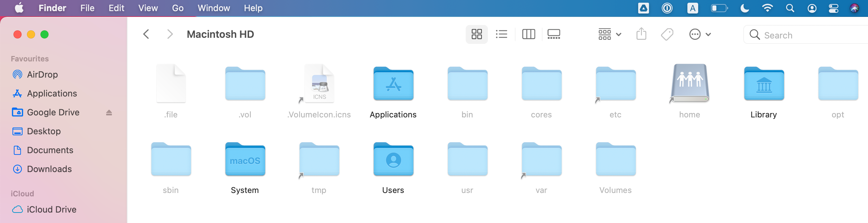Open the Go menu
The height and width of the screenshot is (223, 868).
pos(178,8)
